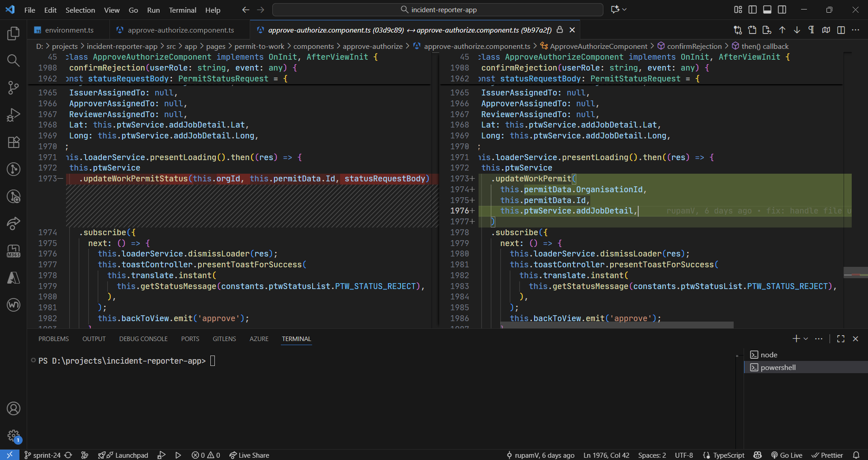The image size is (868, 460).
Task: Click the sprint-24 branch in status bar
Action: click(46, 455)
